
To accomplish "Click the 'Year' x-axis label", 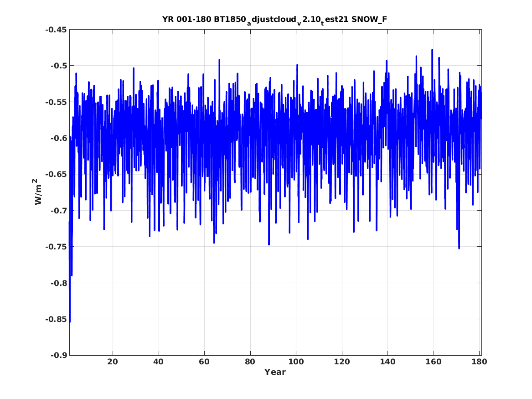I will (275, 372).
